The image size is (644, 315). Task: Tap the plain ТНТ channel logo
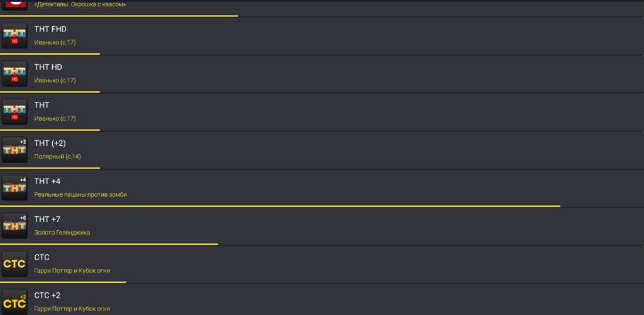pos(14,111)
